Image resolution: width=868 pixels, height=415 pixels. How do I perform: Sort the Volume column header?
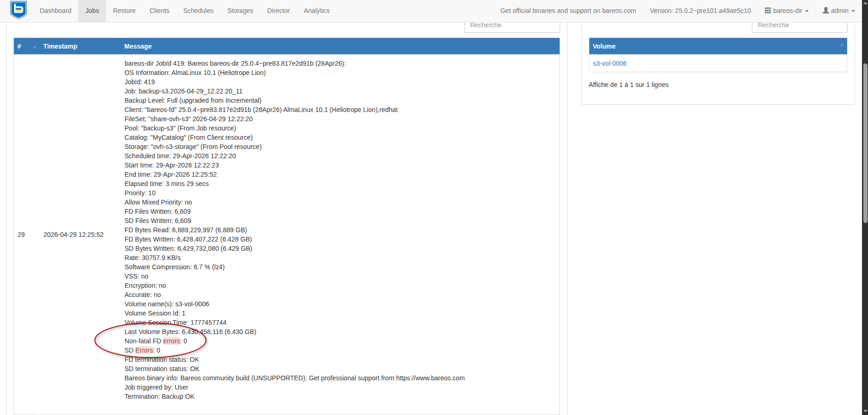tap(718, 46)
